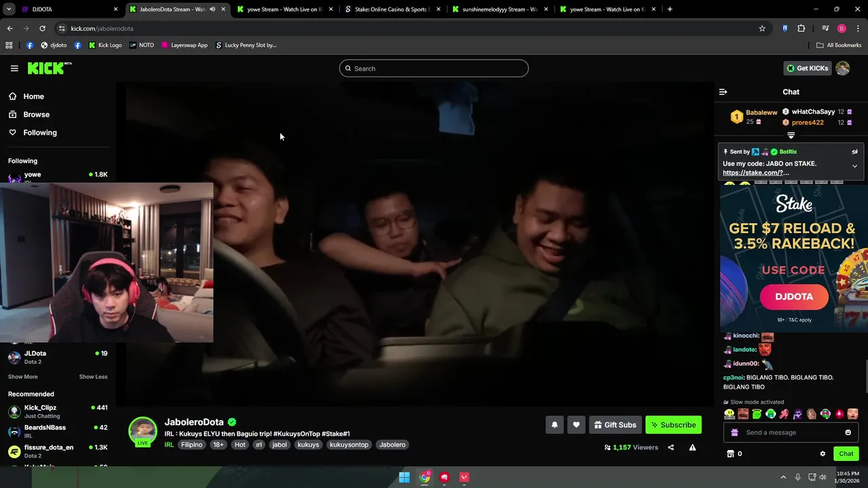Open the stake.com link in pinned message
This screenshot has width=868, height=488.
click(755, 173)
